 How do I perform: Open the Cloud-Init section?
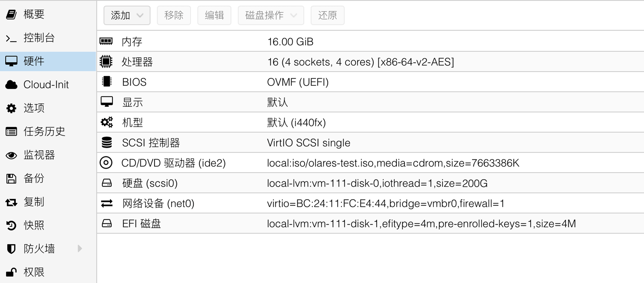46,85
